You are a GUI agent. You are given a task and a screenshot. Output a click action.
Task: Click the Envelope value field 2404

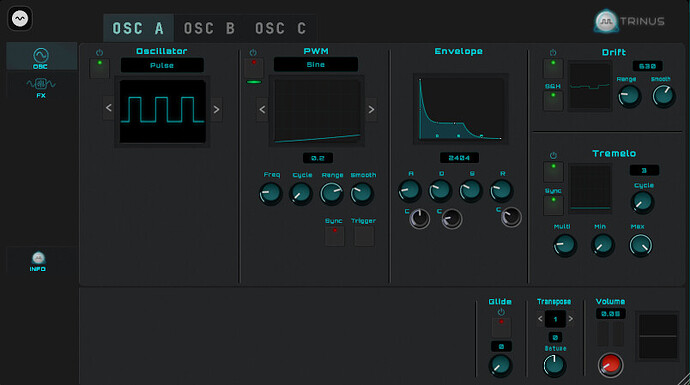(x=459, y=158)
